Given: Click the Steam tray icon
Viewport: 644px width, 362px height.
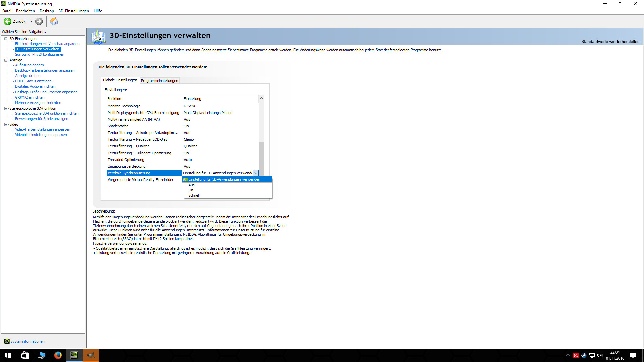Looking at the screenshot, I should pos(584,355).
